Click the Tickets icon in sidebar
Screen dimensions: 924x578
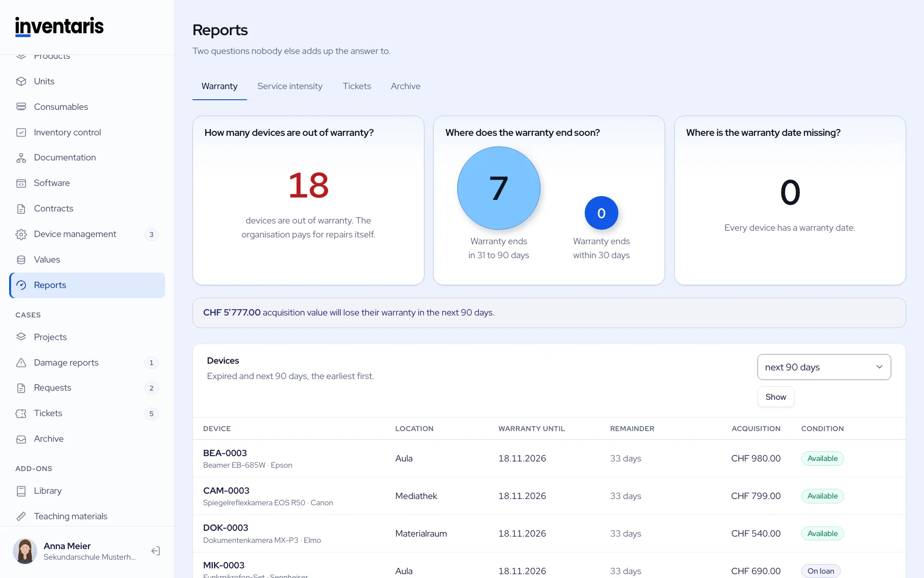click(21, 414)
